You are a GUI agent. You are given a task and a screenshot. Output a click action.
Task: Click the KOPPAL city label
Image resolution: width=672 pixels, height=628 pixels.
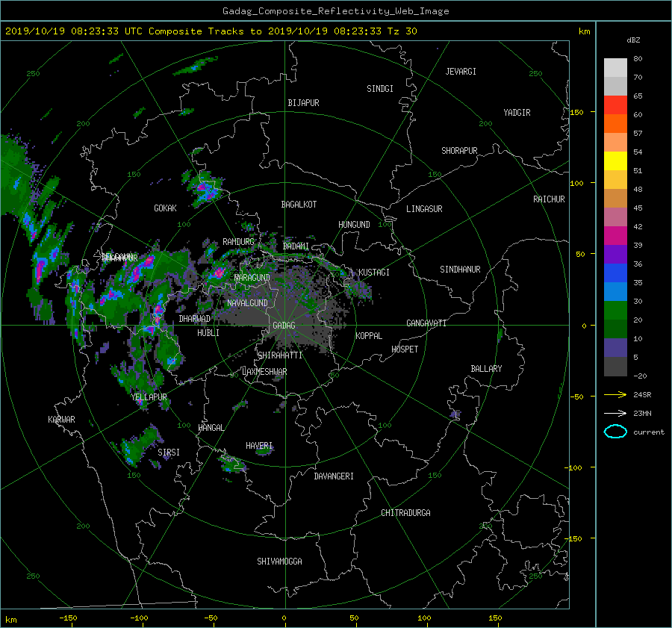[369, 336]
